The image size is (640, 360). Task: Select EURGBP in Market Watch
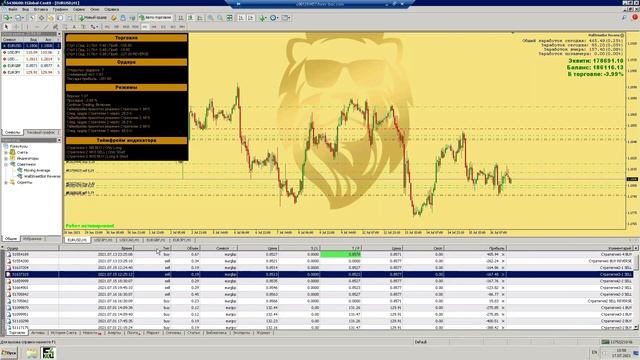[31, 65]
